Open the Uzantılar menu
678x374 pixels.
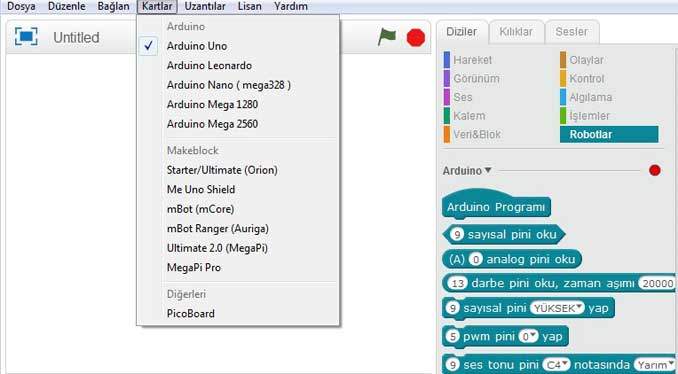(205, 6)
